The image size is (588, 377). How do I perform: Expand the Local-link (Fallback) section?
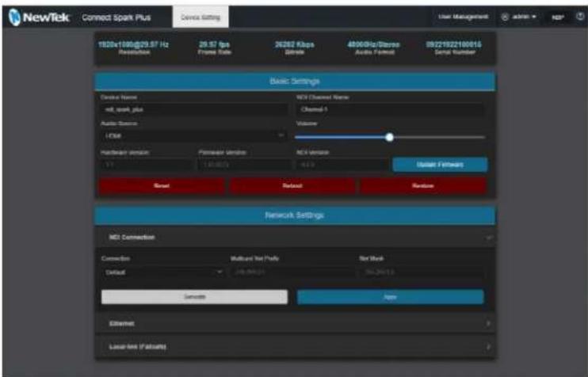pyautogui.click(x=294, y=347)
